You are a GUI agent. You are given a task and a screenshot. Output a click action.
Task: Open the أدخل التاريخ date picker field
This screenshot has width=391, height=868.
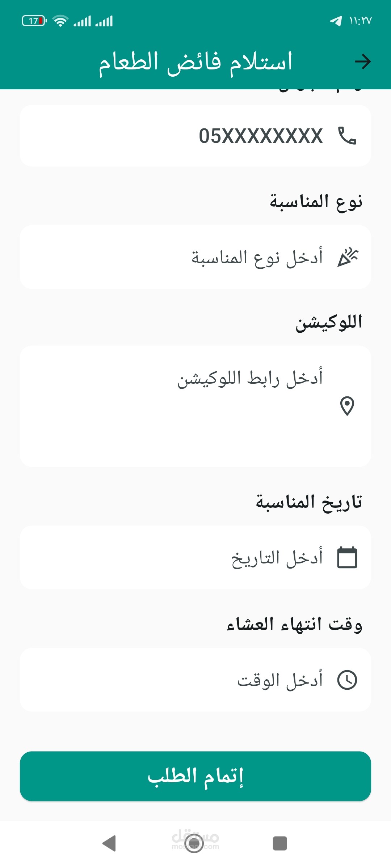195,558
